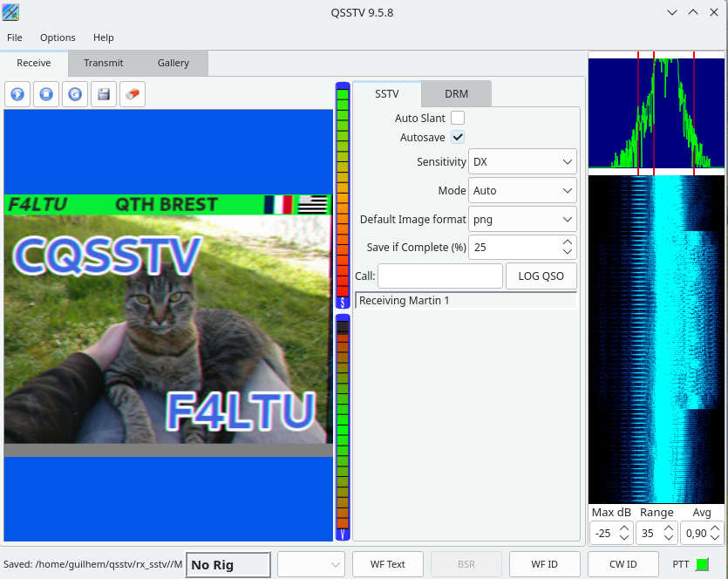Open the Mode Auto dropdown

point(522,190)
